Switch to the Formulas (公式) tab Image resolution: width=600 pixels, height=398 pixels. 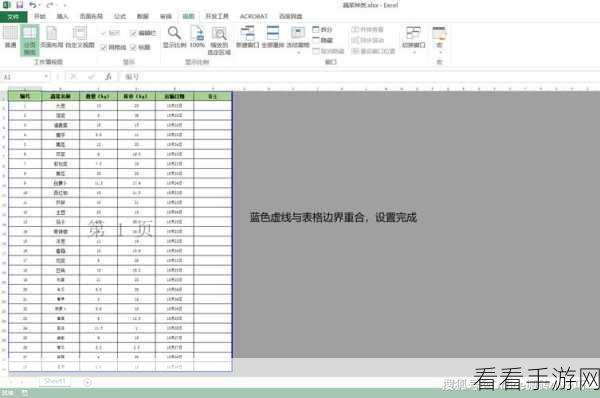click(x=120, y=16)
